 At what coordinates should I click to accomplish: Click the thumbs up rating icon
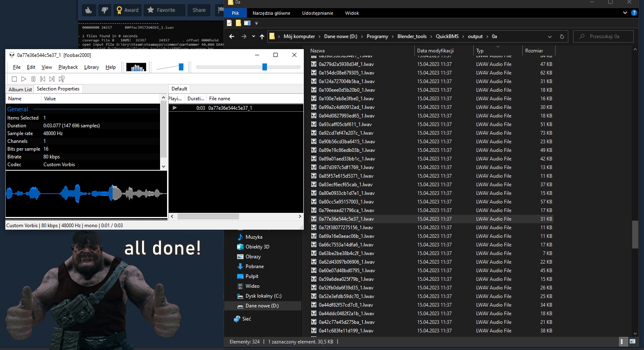tap(88, 10)
